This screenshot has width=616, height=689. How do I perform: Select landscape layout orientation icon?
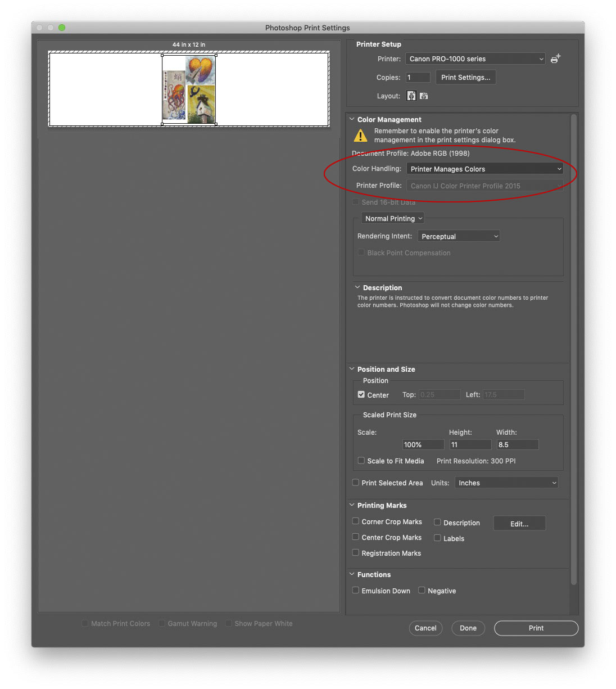(x=424, y=96)
